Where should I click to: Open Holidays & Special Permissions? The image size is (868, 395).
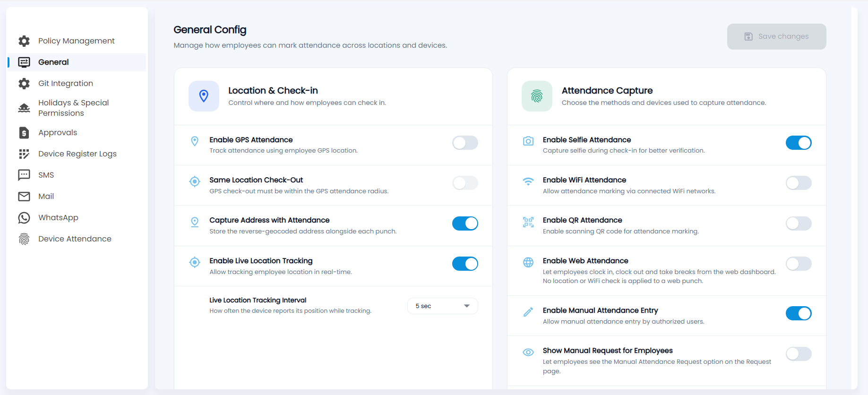pos(77,108)
